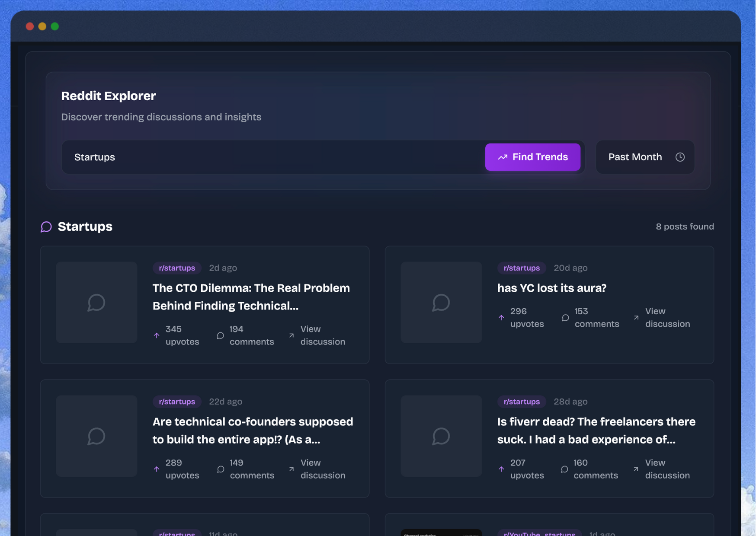The image size is (756, 536).
Task: Click the 345 upvotes count
Action: (182, 335)
